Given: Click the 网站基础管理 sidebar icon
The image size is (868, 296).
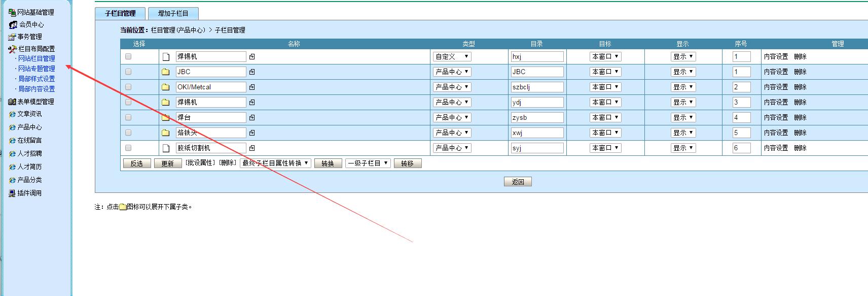Looking at the screenshot, I should pos(12,12).
